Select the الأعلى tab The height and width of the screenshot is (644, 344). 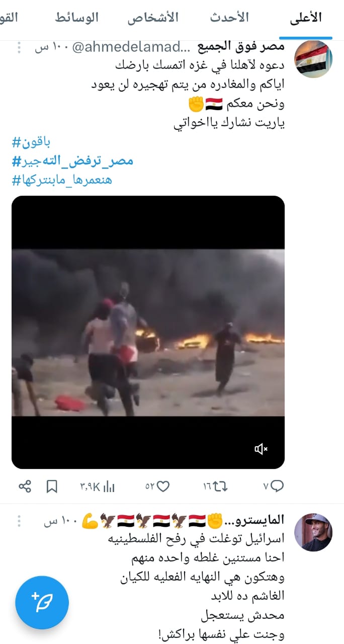pos(306,18)
